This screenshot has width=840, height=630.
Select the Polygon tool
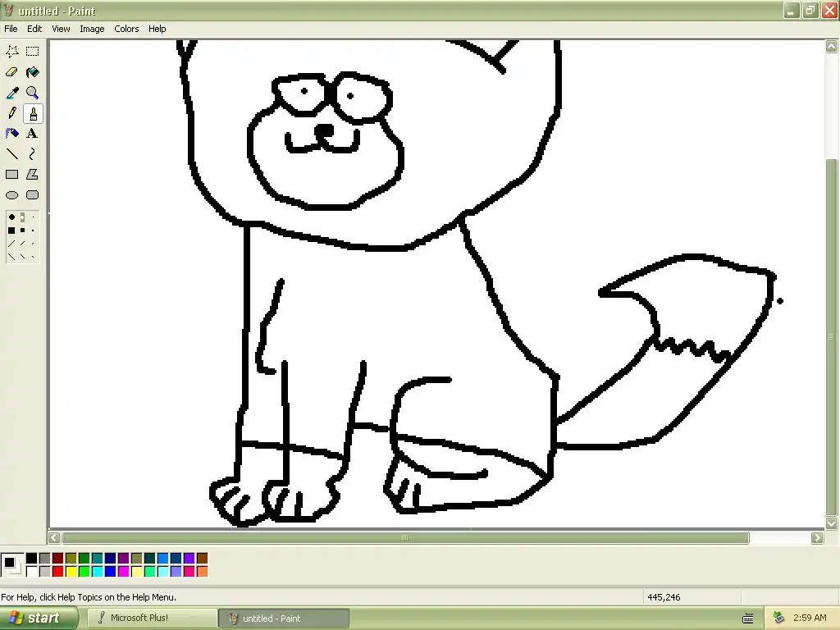point(33,174)
